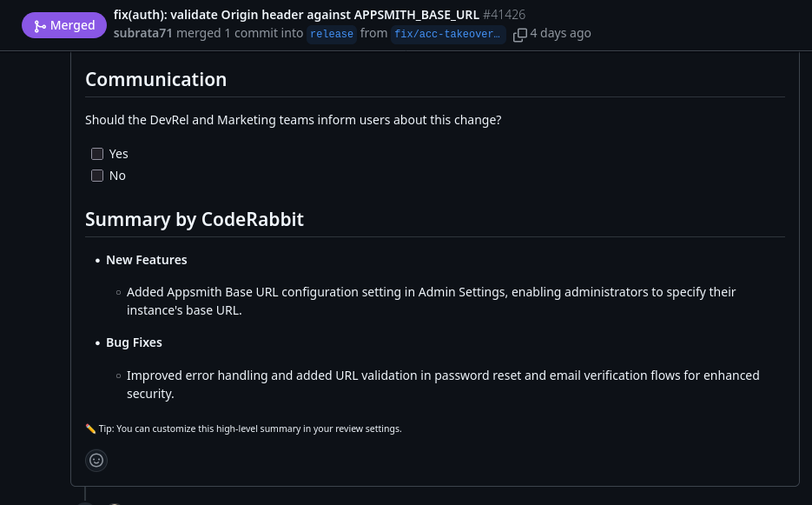
Task: Open the emoji reaction picker smiley icon
Action: click(96, 460)
